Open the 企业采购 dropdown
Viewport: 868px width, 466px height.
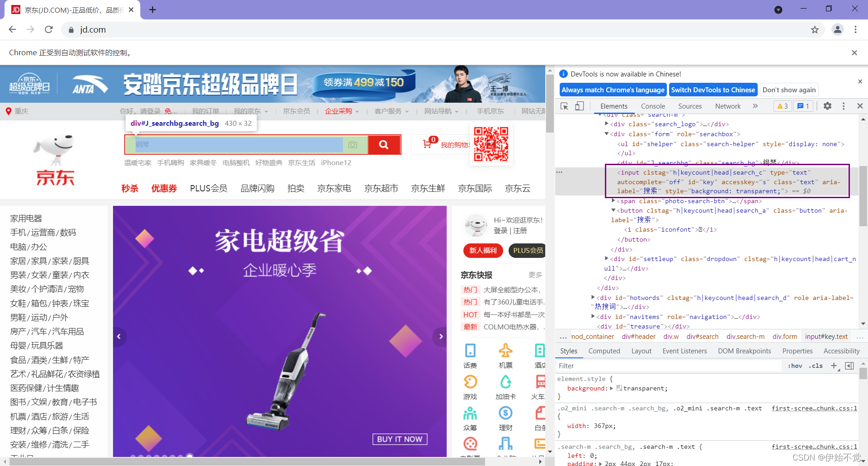tap(342, 111)
